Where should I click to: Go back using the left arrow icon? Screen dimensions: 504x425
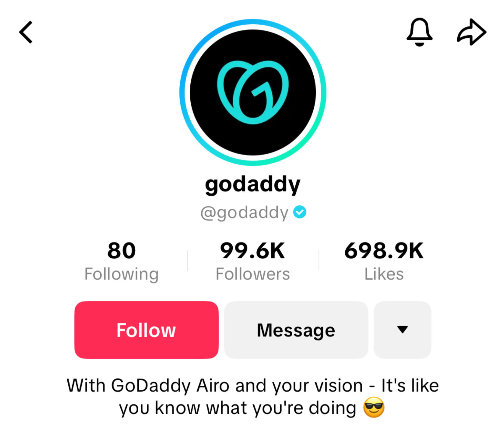pyautogui.click(x=26, y=32)
